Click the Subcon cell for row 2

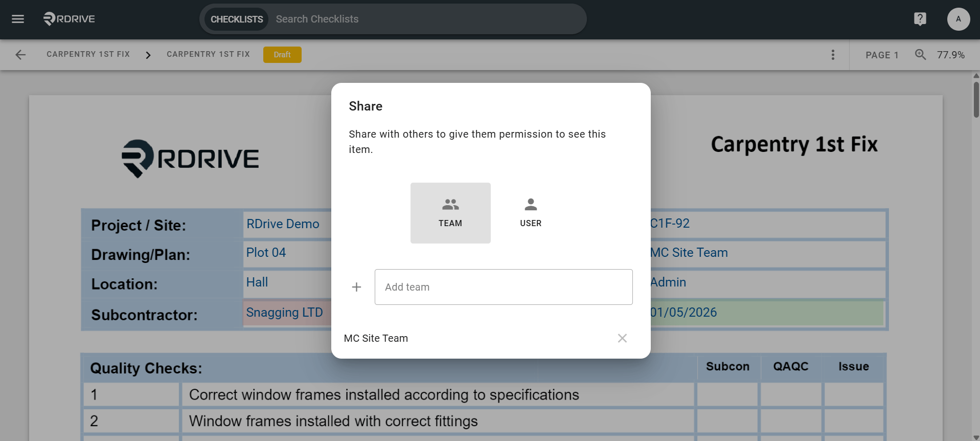[728, 421]
